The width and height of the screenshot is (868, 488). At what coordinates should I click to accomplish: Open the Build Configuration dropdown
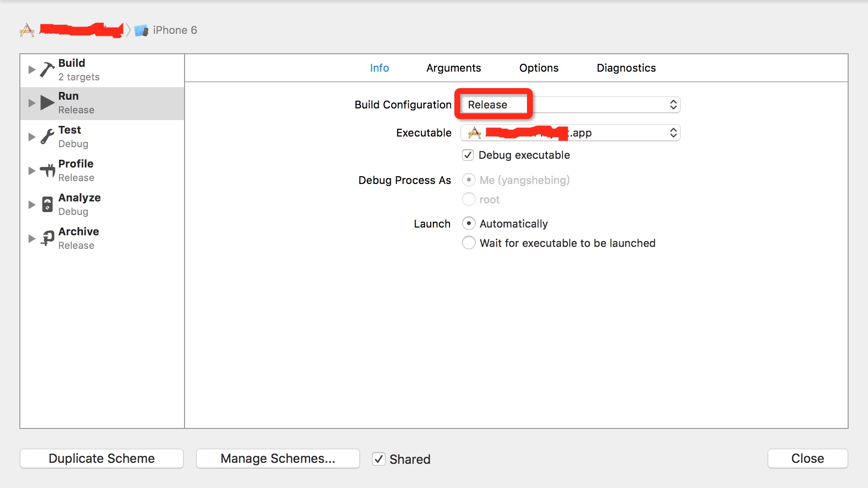coord(570,105)
